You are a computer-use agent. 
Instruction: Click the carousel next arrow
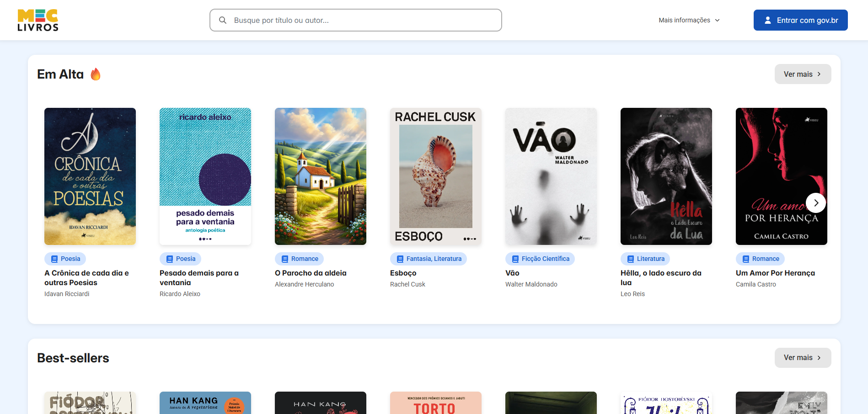(x=816, y=203)
